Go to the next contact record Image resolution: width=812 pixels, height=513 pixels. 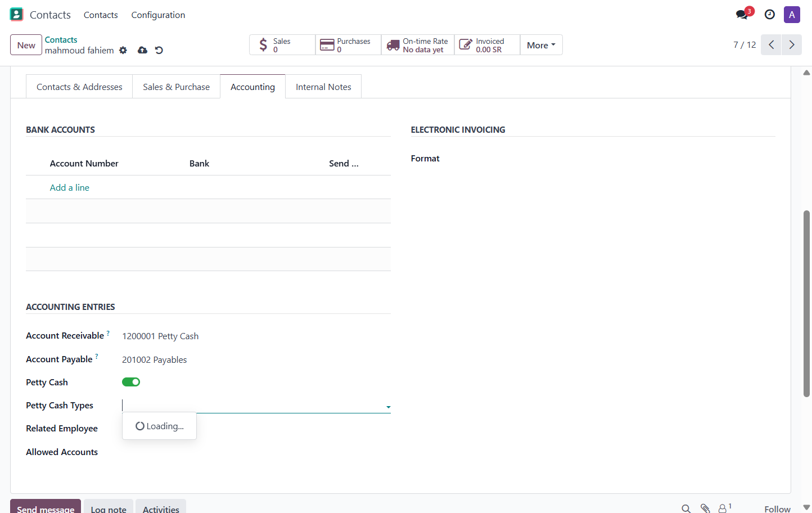792,45
